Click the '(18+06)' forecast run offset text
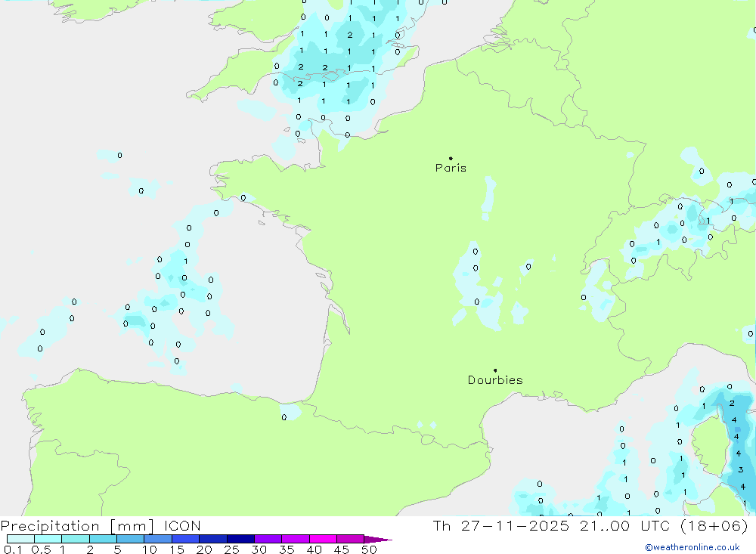This screenshot has width=756, height=554. tap(714, 526)
